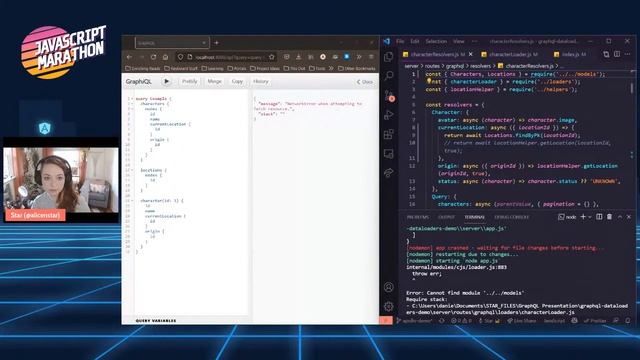This screenshot has height=360, width=640.
Task: Open the View menu in VS Code
Action: point(458,41)
